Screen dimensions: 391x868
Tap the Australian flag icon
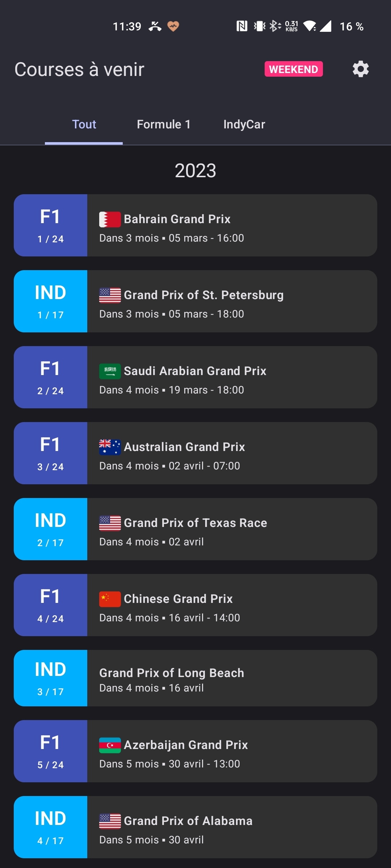110,447
